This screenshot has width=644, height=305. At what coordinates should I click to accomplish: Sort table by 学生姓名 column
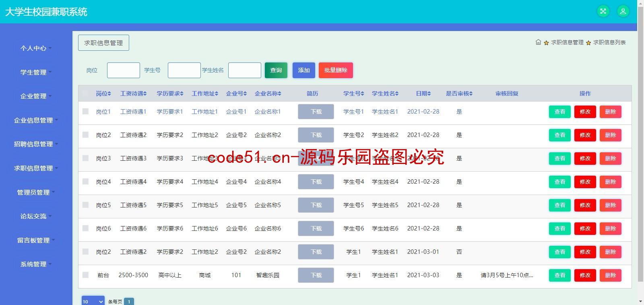pyautogui.click(x=385, y=93)
